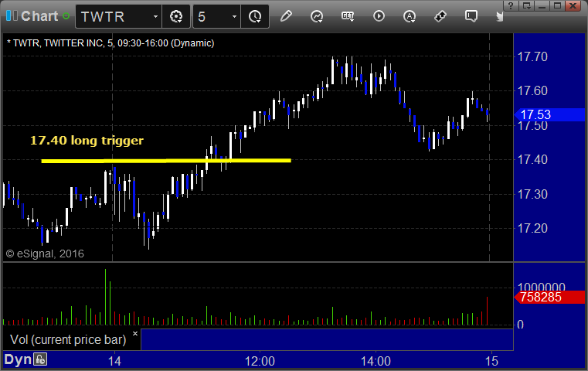Click the 14:00 time axis label
This screenshot has height=371, width=588.
click(376, 361)
